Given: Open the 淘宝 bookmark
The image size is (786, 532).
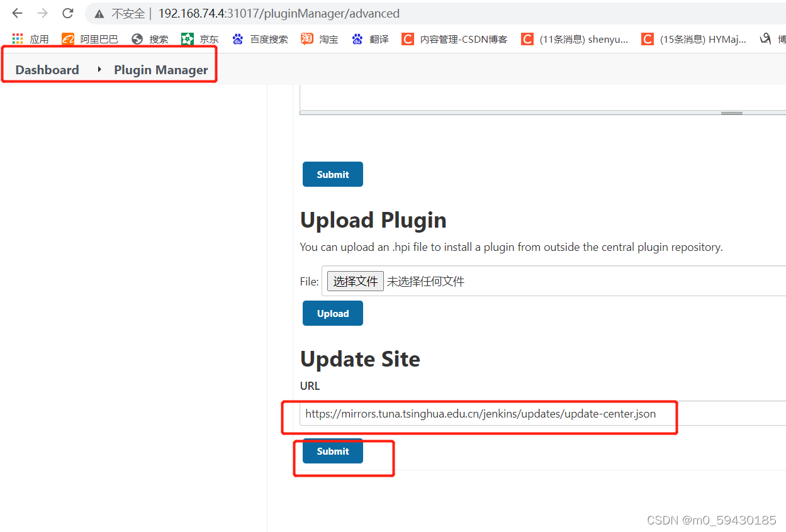Looking at the screenshot, I should 320,39.
